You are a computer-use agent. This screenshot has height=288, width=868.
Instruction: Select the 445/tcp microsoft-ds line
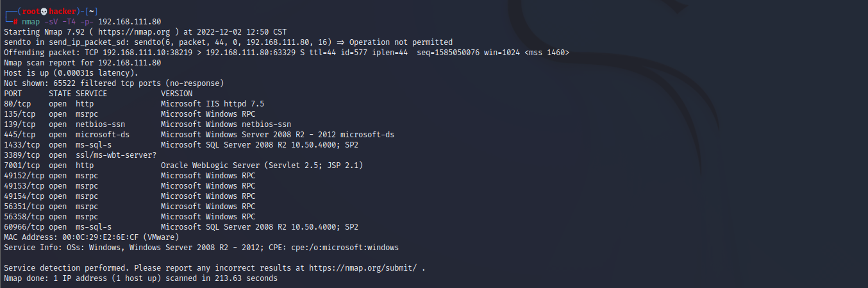pyautogui.click(x=199, y=134)
